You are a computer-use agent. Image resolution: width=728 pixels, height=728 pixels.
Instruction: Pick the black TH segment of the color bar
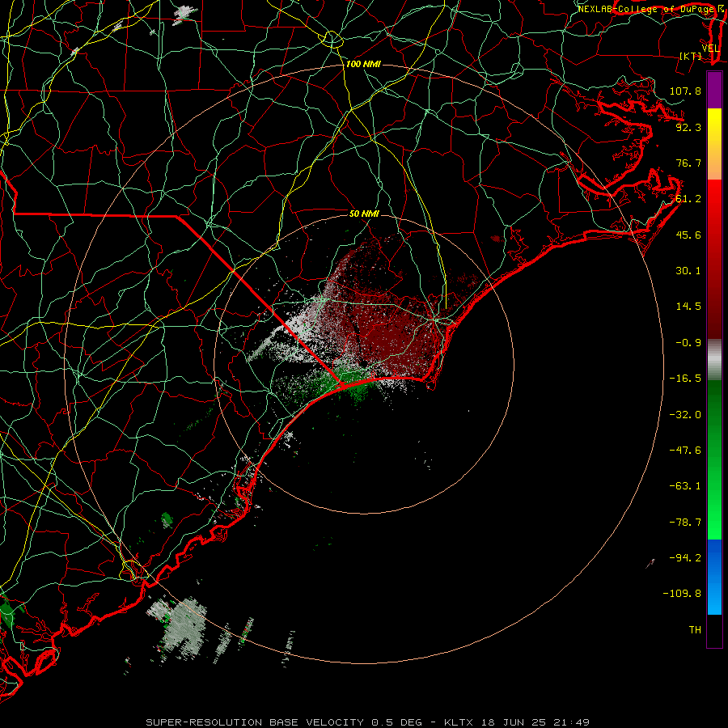pos(714,631)
